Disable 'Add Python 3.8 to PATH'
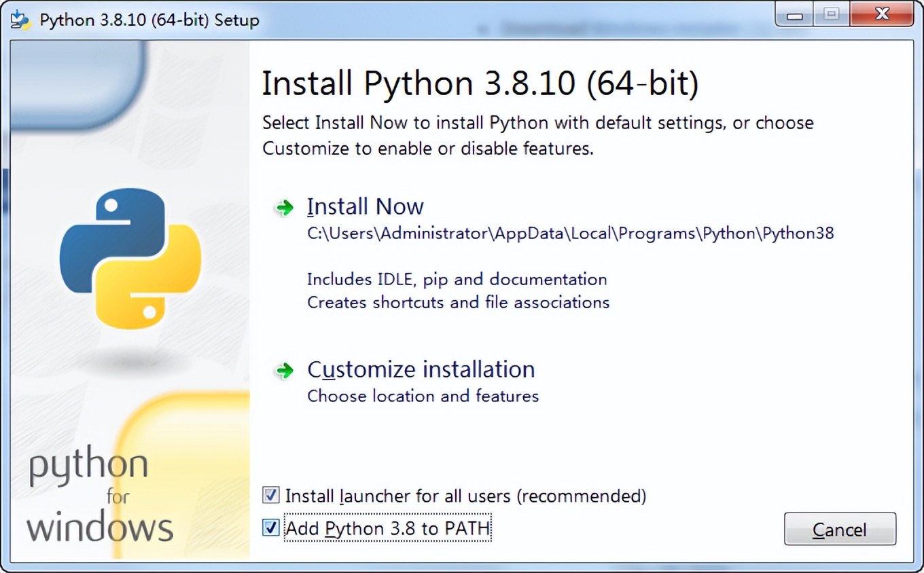Viewport: 924px width, 573px height. click(x=270, y=528)
